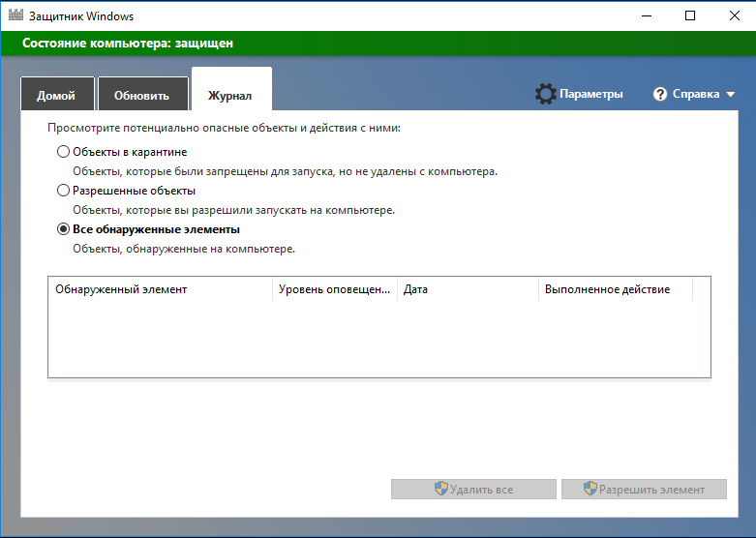Click the Удалить все button
Screen dimensions: 756x538
(x=473, y=490)
